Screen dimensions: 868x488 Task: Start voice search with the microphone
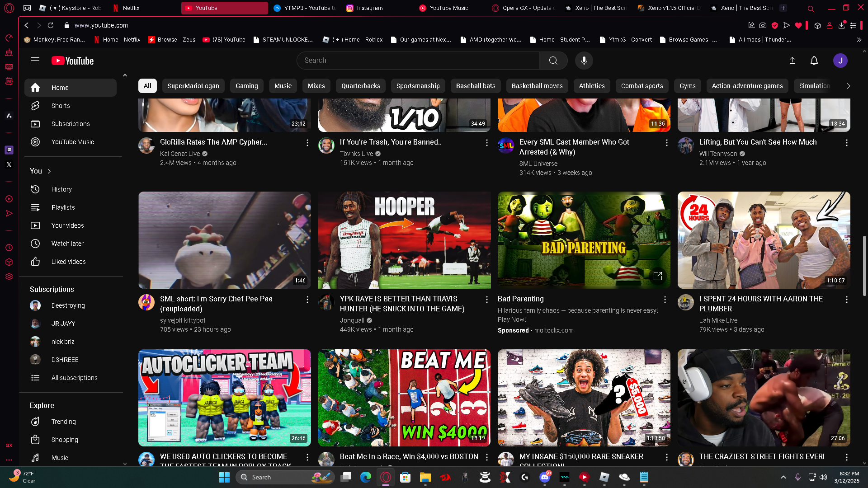pyautogui.click(x=584, y=61)
